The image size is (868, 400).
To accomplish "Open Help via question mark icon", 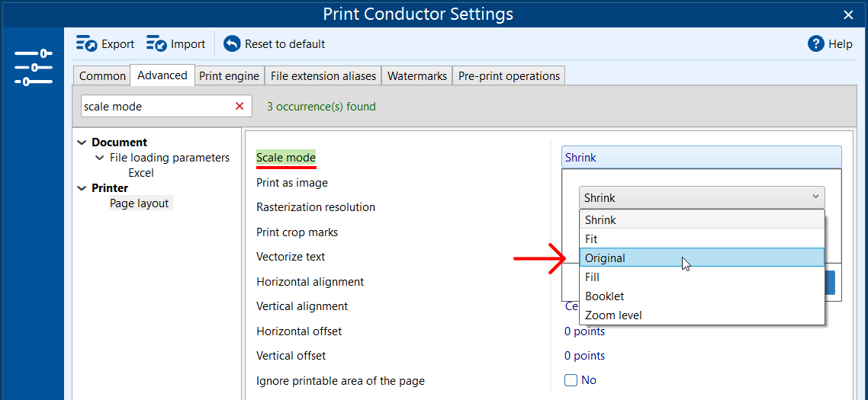I will pyautogui.click(x=816, y=44).
